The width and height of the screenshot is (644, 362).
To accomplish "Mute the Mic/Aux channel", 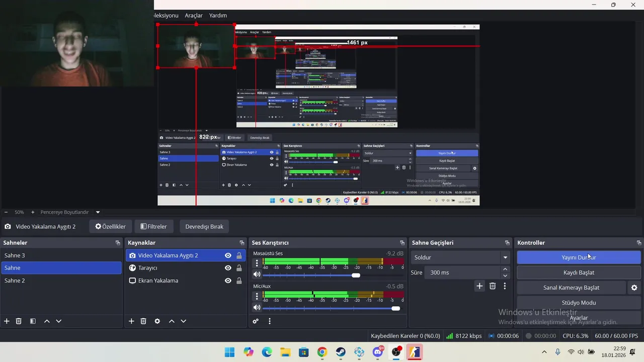I will click(257, 308).
